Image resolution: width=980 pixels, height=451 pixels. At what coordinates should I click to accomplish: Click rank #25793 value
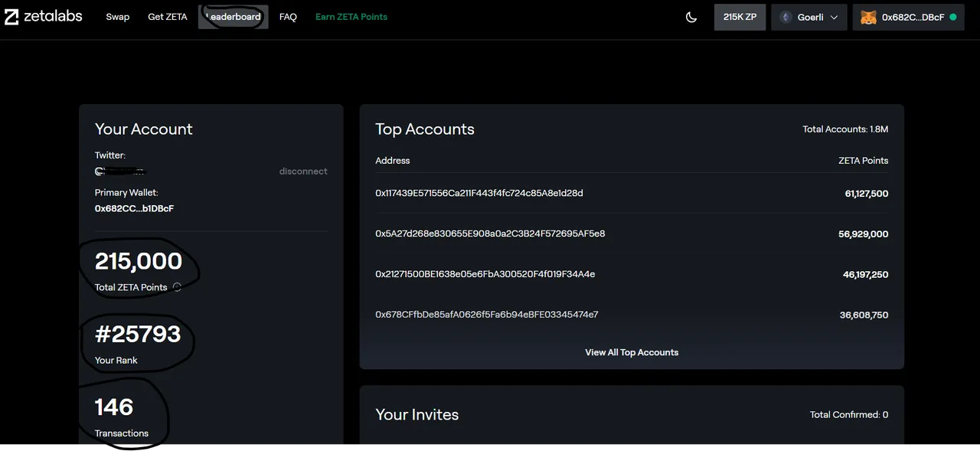pos(138,334)
